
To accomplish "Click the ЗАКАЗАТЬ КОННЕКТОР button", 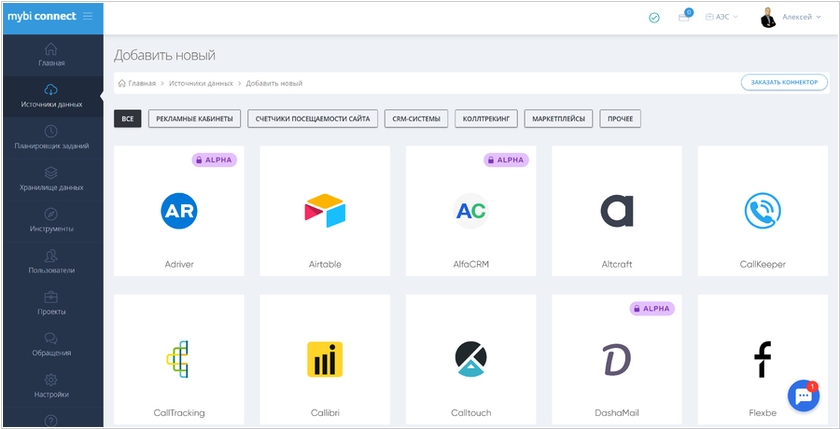I will [784, 82].
